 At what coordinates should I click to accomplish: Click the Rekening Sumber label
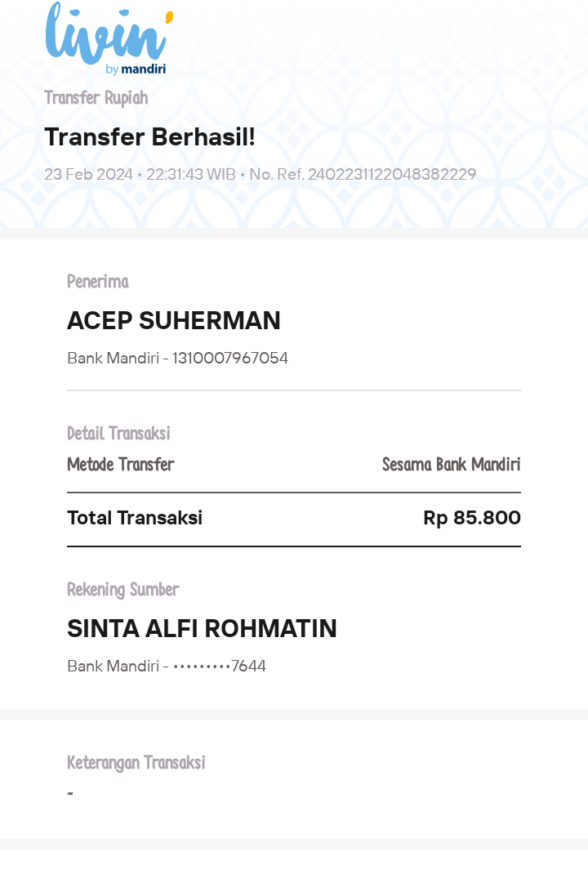122,590
